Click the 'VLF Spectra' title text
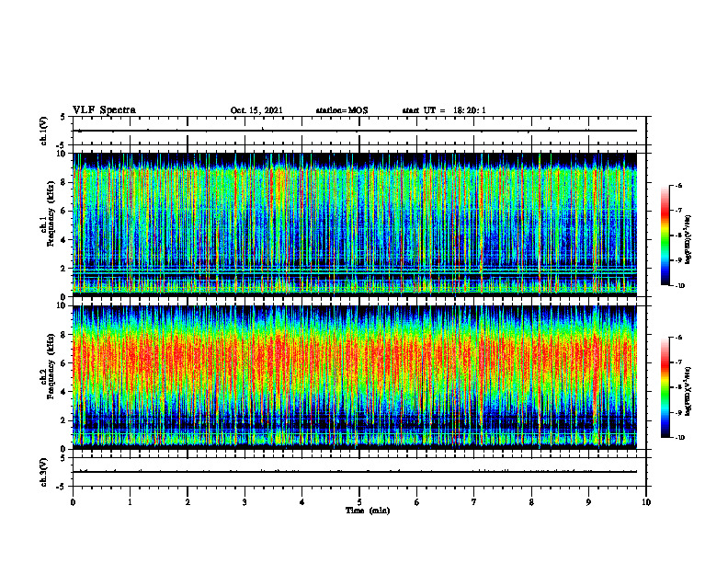 click(104, 110)
